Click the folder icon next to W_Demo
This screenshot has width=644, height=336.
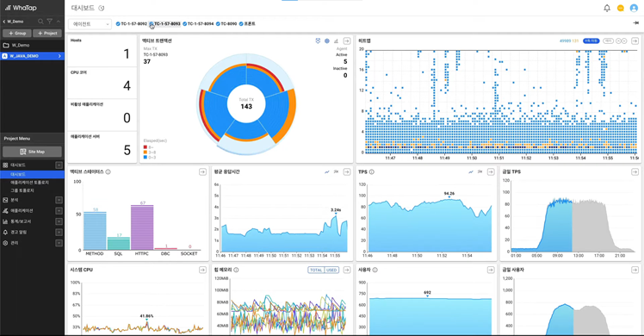6,45
